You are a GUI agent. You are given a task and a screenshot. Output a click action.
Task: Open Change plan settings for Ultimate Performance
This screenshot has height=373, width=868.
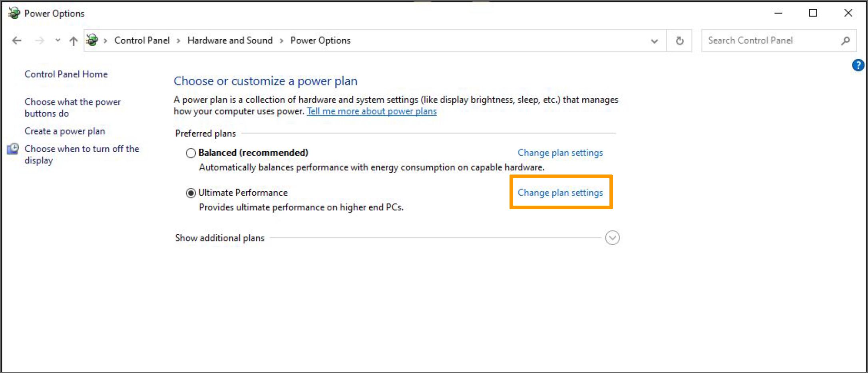(x=560, y=192)
